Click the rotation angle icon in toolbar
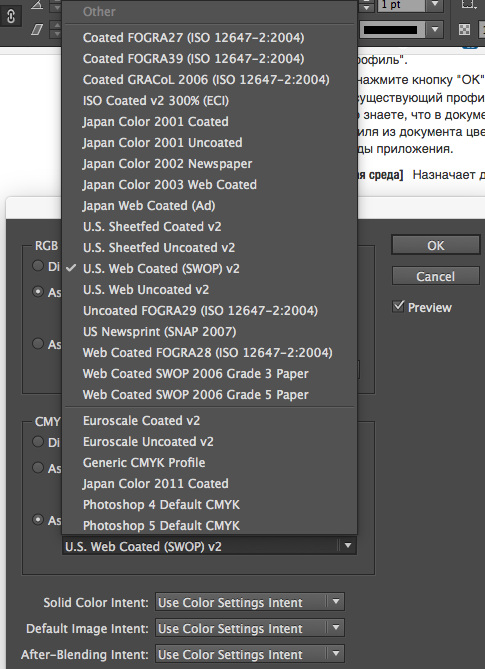The image size is (485, 669). [x=38, y=5]
